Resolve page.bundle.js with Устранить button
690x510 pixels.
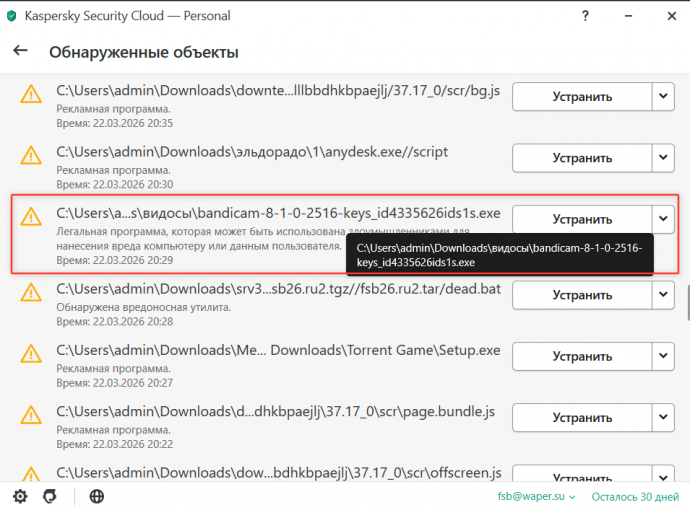pyautogui.click(x=582, y=415)
